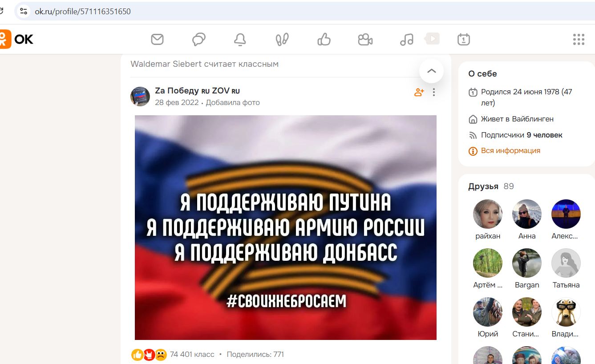Open the Вся информация link
The height and width of the screenshot is (364, 595).
click(510, 151)
